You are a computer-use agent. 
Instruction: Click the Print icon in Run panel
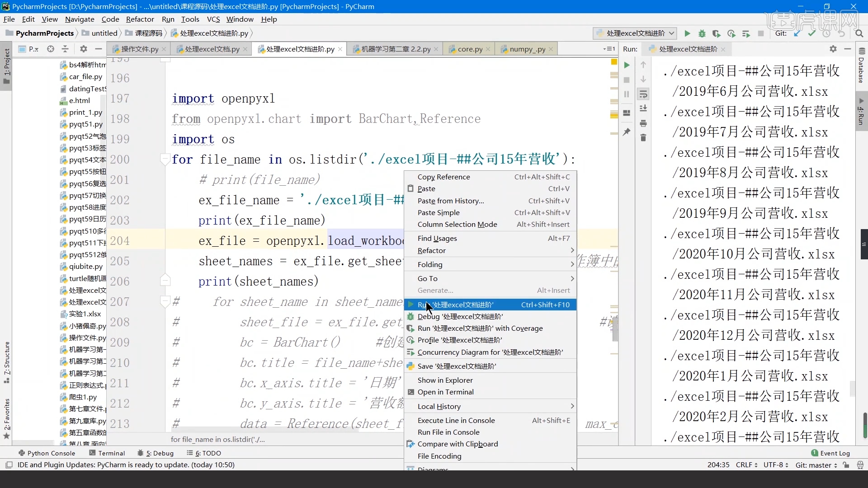tap(643, 123)
